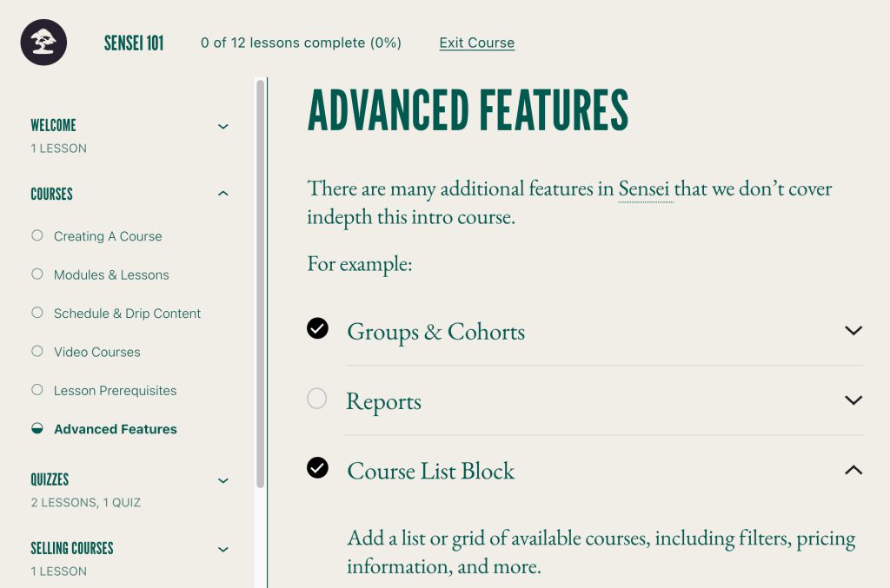Screen dimensions: 890x588
Task: Click the half-filled circle beside Advanced Features
Action: click(x=37, y=429)
